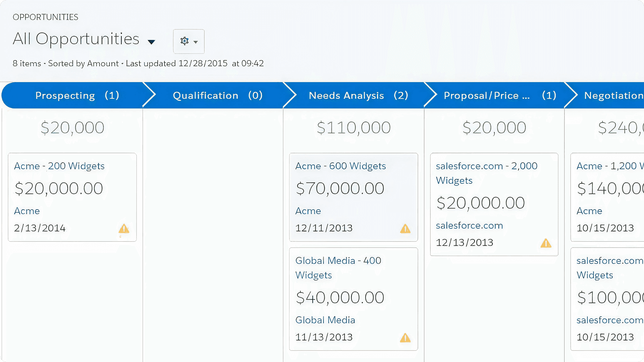Click the list status line showing 8 items sorted by Amount
The image size is (644, 362).
pyautogui.click(x=138, y=63)
